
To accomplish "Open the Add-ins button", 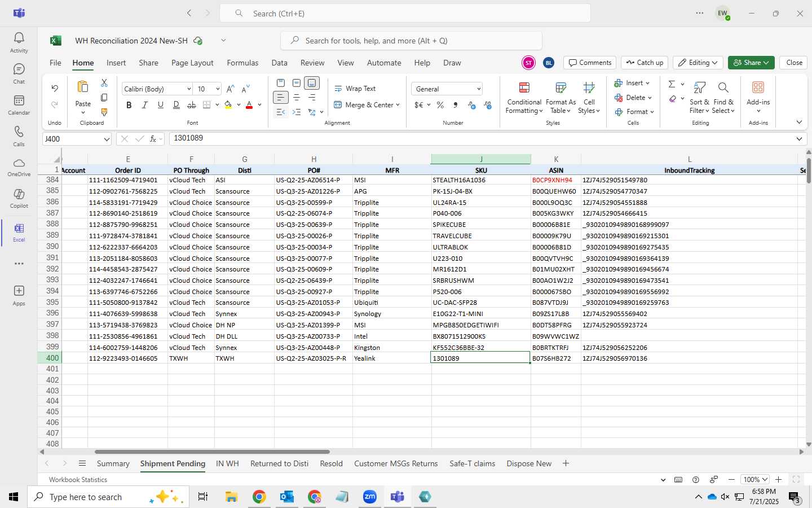I will [758, 97].
